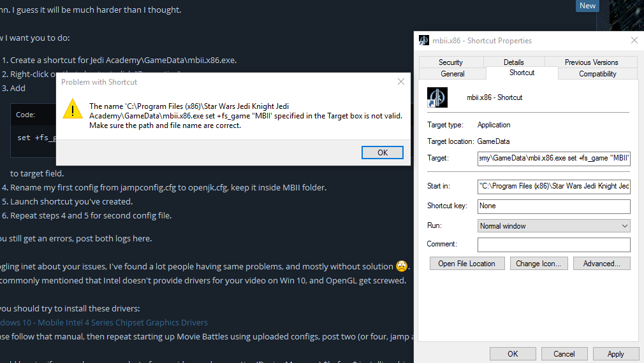Click the Open File Location button

pos(466,264)
